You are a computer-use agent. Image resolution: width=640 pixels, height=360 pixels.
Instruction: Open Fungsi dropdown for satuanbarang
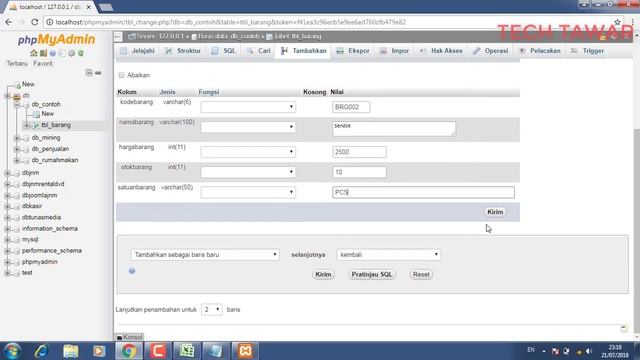[x=248, y=192]
